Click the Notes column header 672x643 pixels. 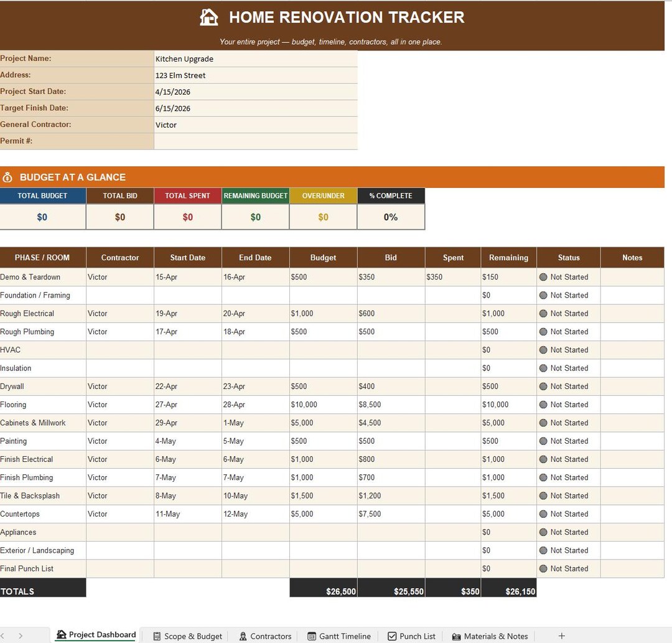[x=633, y=258]
